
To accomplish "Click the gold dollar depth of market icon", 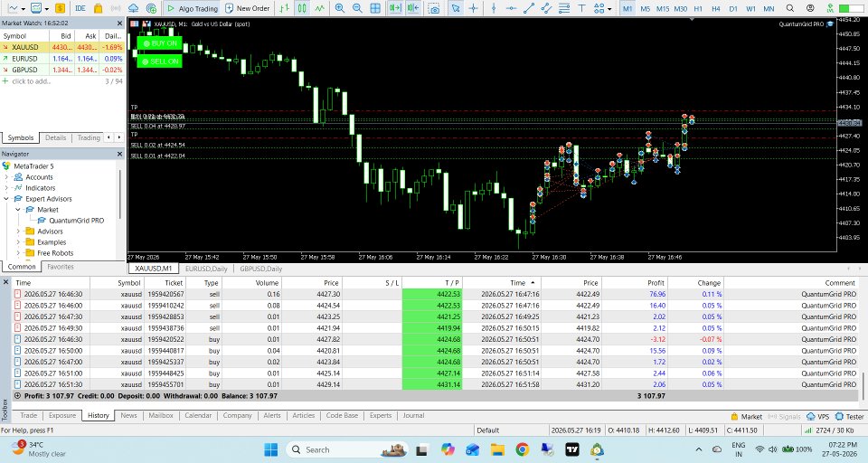I will (60, 8).
